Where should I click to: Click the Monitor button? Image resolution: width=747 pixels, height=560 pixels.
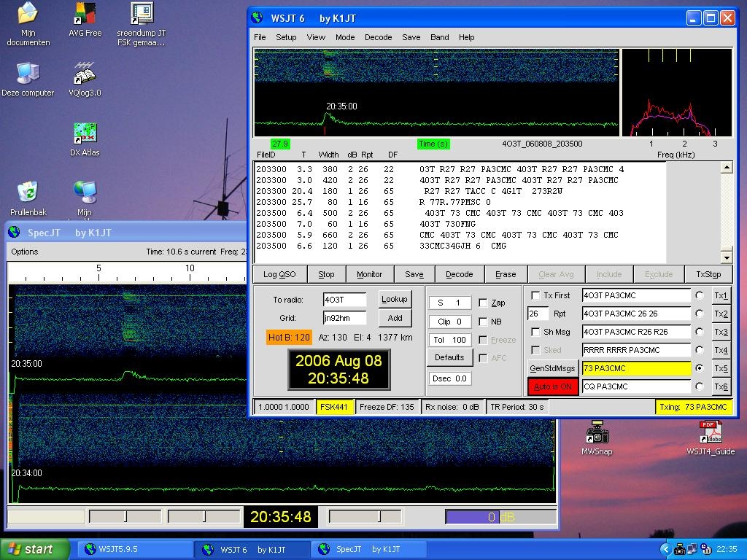pos(369,274)
